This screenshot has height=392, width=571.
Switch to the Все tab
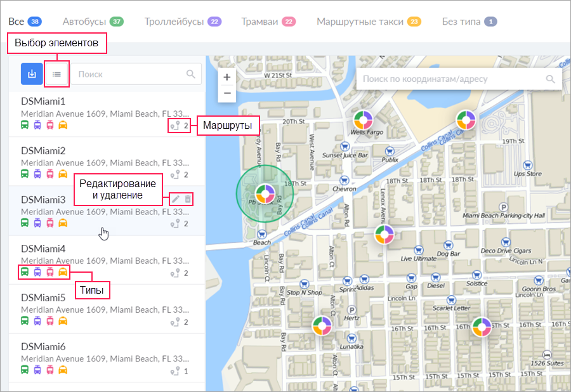25,22
